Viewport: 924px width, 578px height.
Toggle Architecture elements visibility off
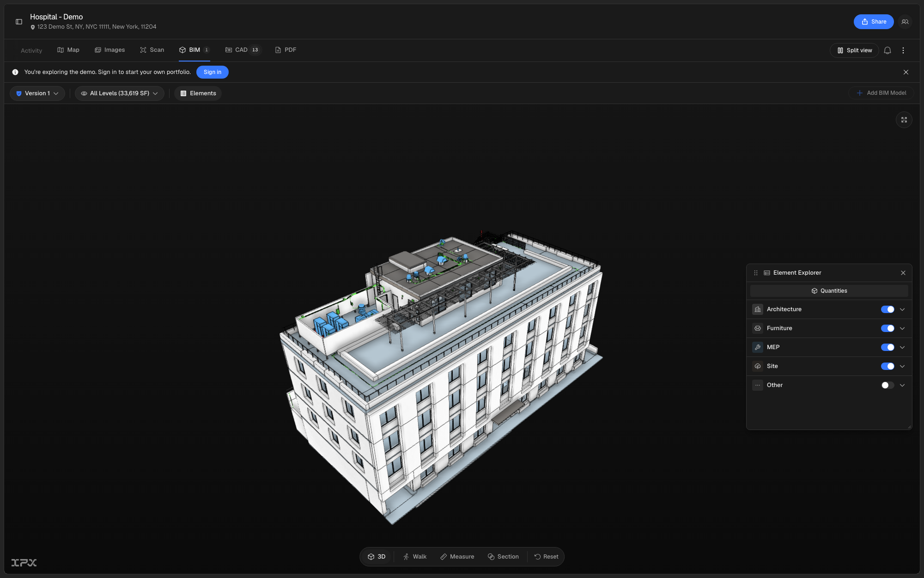[x=888, y=309]
